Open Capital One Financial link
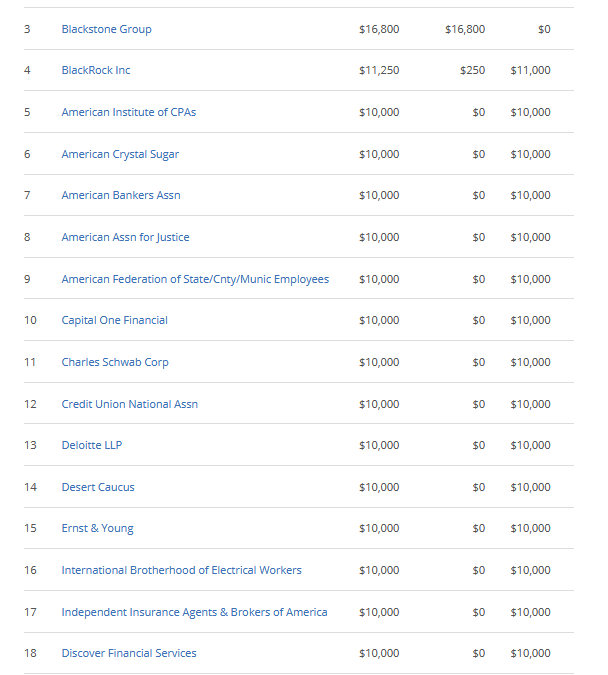This screenshot has height=675, width=608. pyautogui.click(x=115, y=320)
